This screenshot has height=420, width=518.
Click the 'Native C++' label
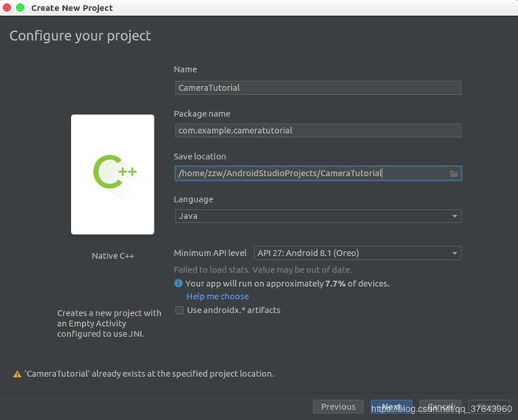[113, 256]
